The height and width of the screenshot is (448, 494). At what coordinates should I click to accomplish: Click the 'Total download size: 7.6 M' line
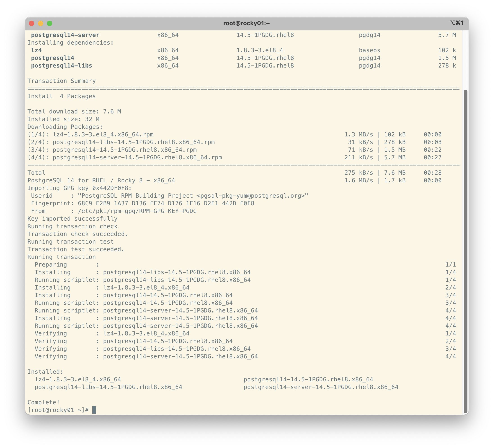(x=74, y=112)
